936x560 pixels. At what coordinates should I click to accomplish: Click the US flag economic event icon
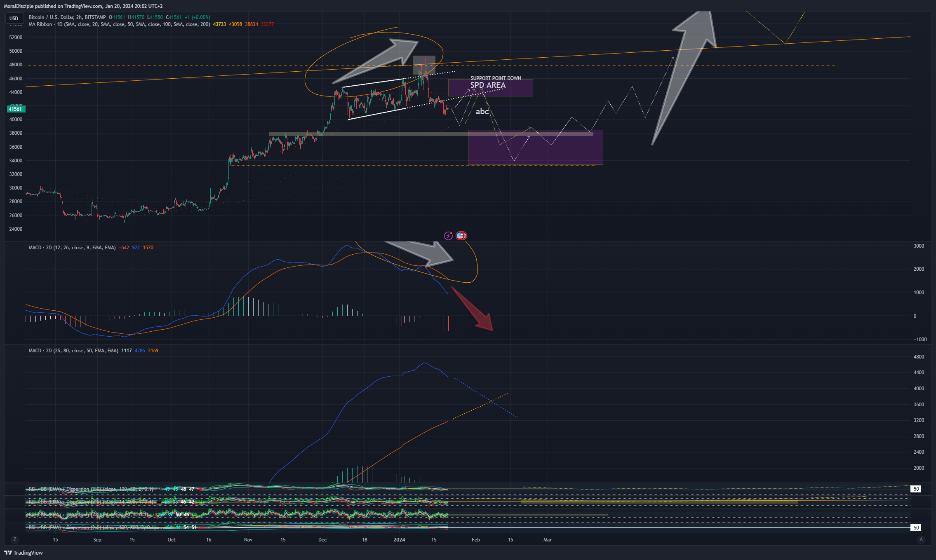tap(461, 236)
